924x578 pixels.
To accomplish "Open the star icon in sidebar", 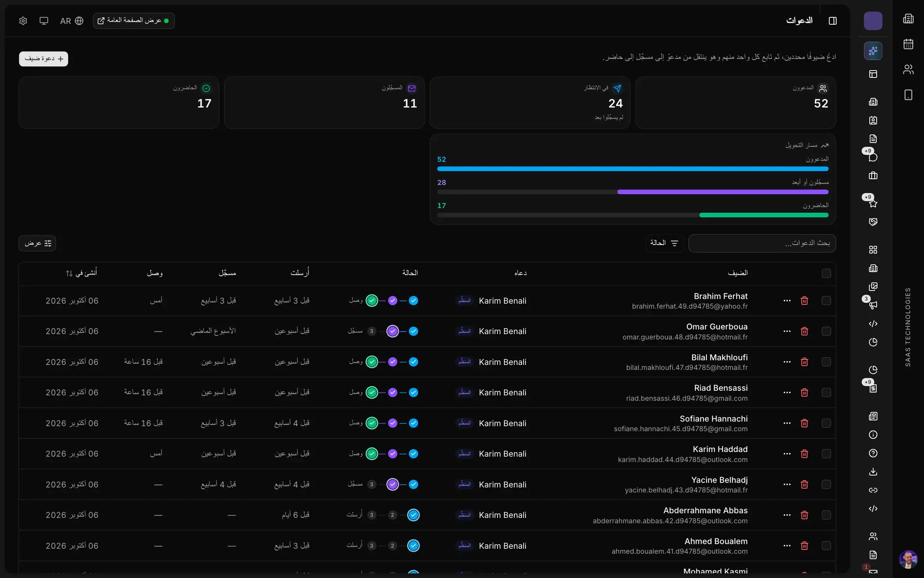I will tap(873, 203).
